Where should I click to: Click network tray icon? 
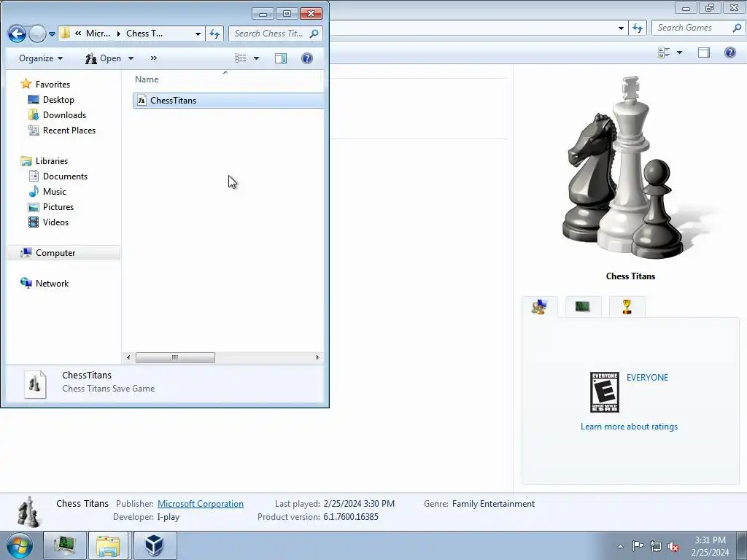click(x=656, y=546)
